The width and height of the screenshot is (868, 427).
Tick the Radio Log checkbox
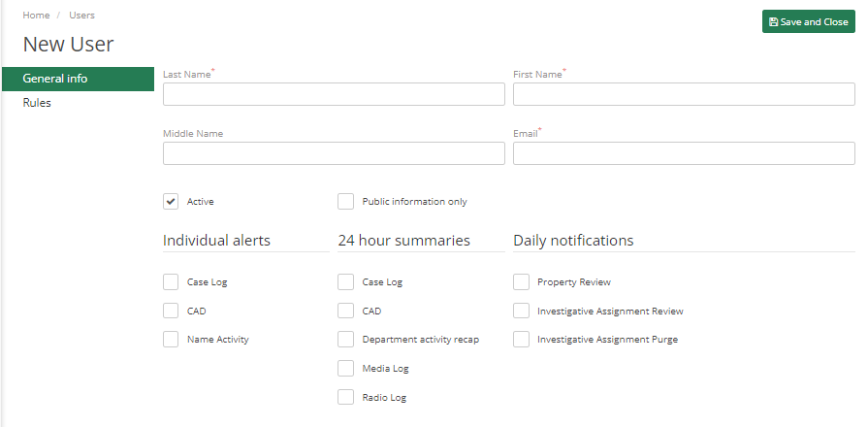(345, 397)
